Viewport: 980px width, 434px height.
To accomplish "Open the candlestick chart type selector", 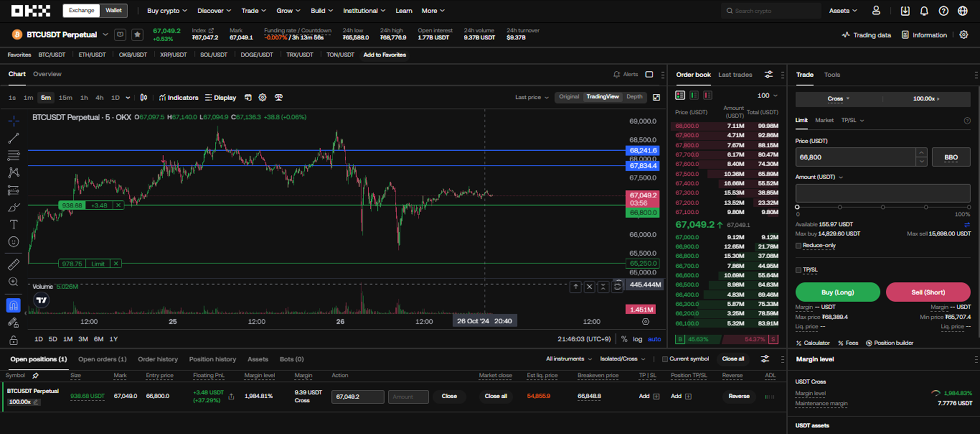I will click(x=144, y=97).
